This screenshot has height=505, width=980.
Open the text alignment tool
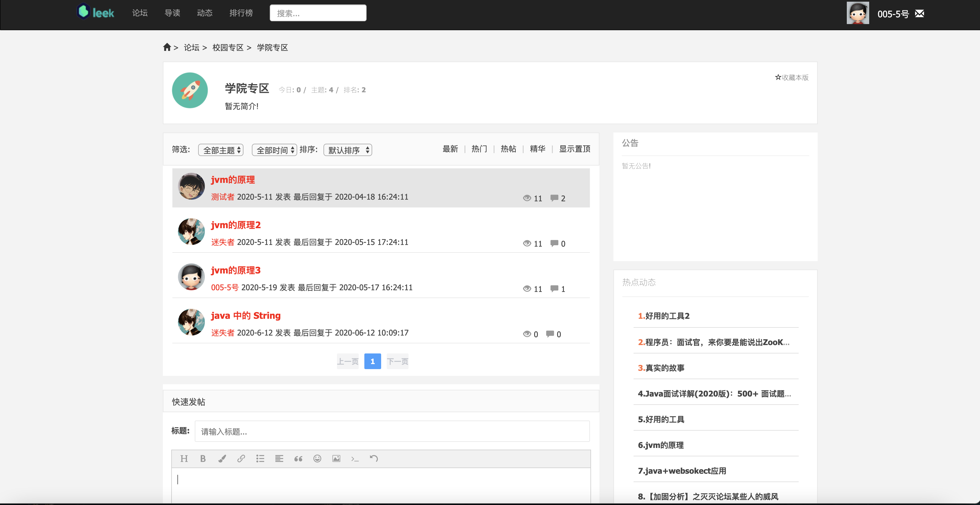coord(279,459)
